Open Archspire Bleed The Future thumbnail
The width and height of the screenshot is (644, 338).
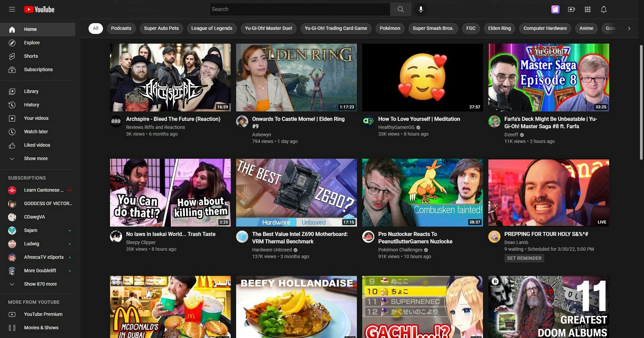170,78
